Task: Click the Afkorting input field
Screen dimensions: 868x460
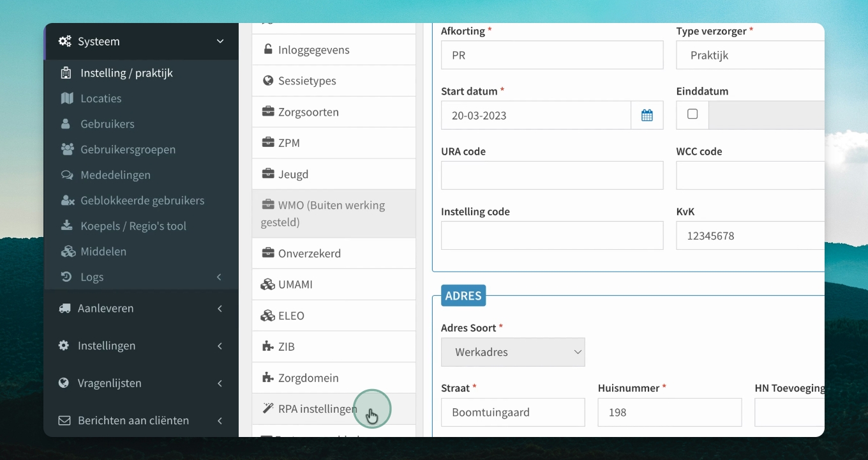Action: 552,55
